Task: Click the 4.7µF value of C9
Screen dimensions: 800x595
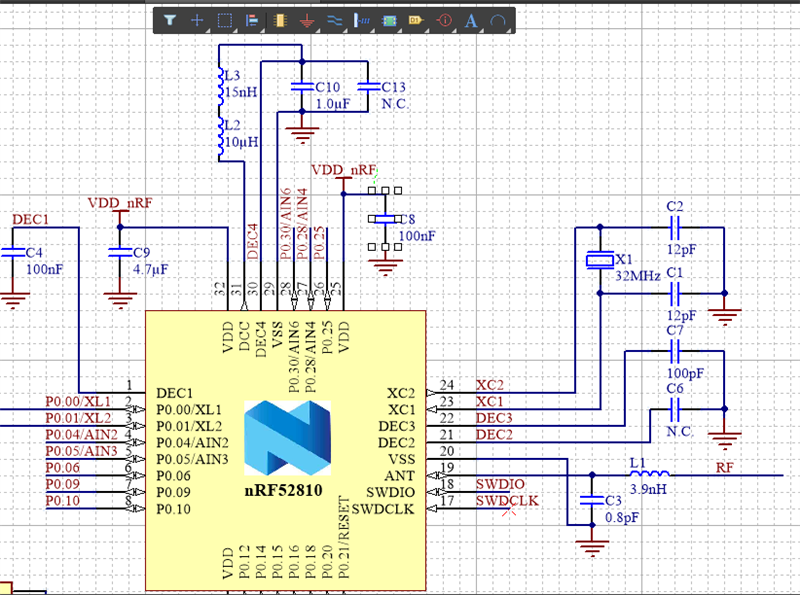Action: (151, 269)
